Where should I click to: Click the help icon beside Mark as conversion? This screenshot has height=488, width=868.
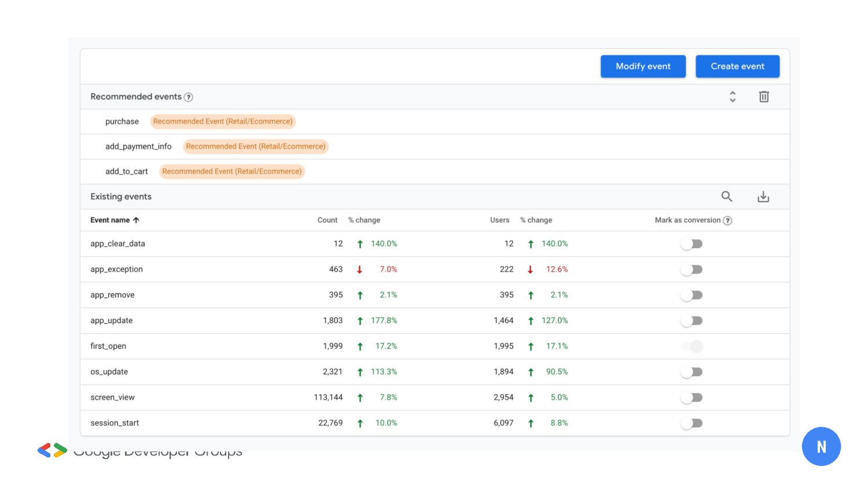727,220
